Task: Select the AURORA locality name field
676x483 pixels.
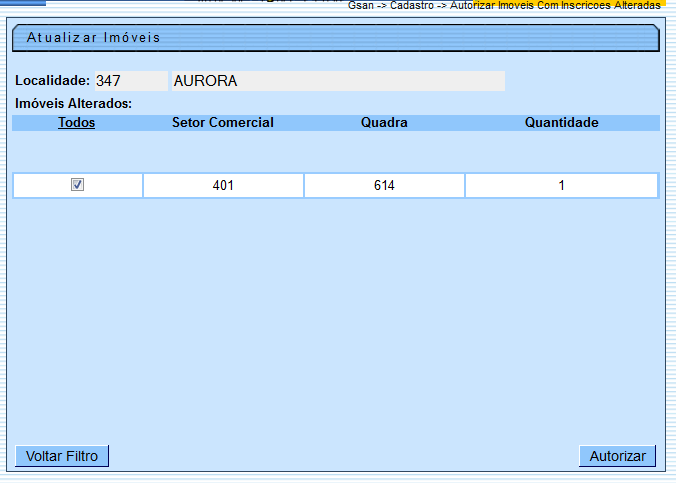Action: tap(338, 81)
